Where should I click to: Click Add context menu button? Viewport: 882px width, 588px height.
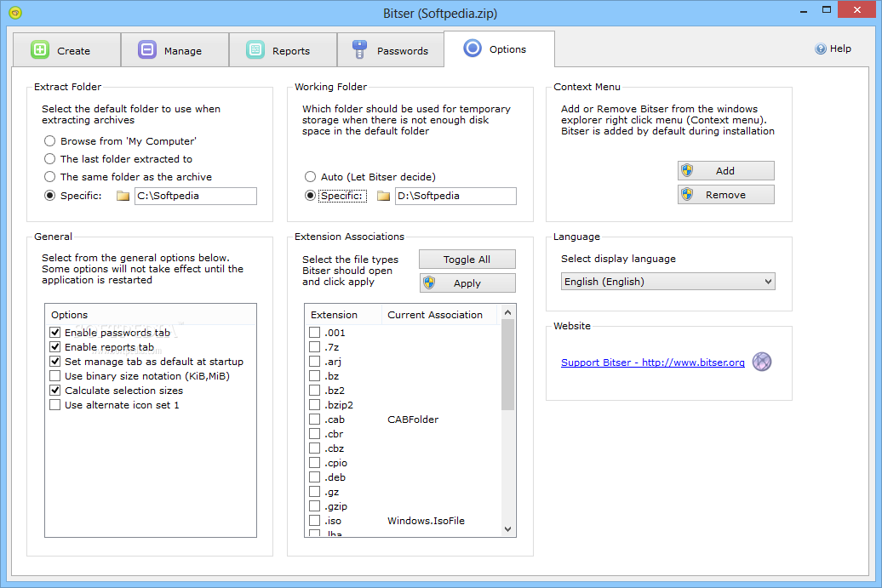point(725,171)
